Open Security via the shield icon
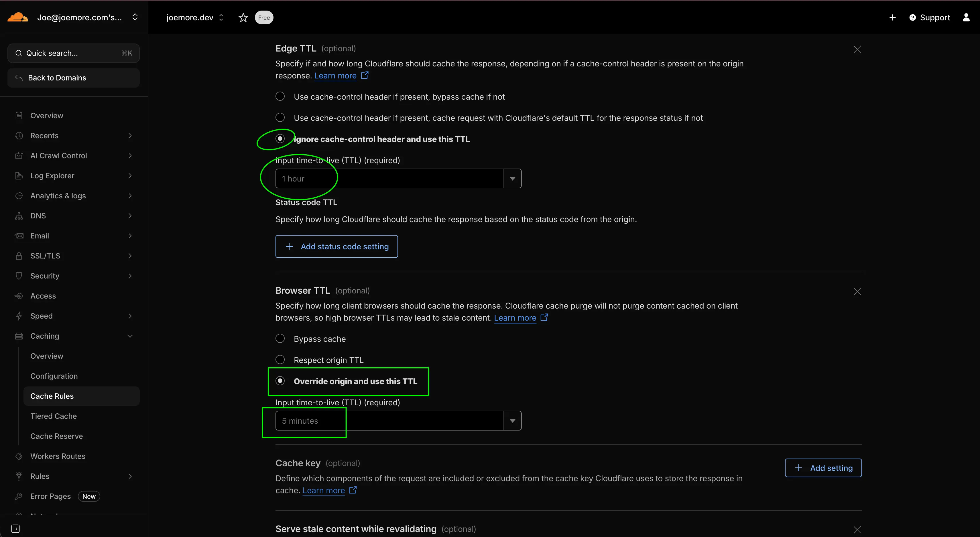This screenshot has height=537, width=980. (19, 276)
